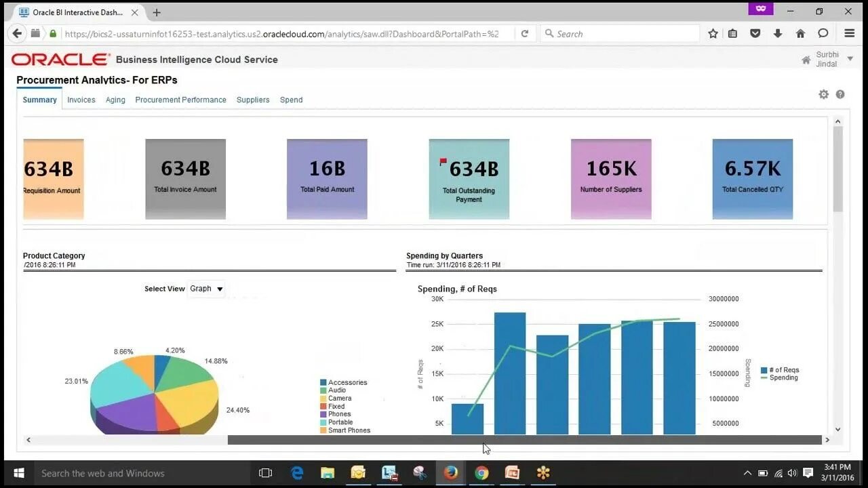The width and height of the screenshot is (868, 488).
Task: Click the tallest second bar in Spending chart
Action: 510,373
